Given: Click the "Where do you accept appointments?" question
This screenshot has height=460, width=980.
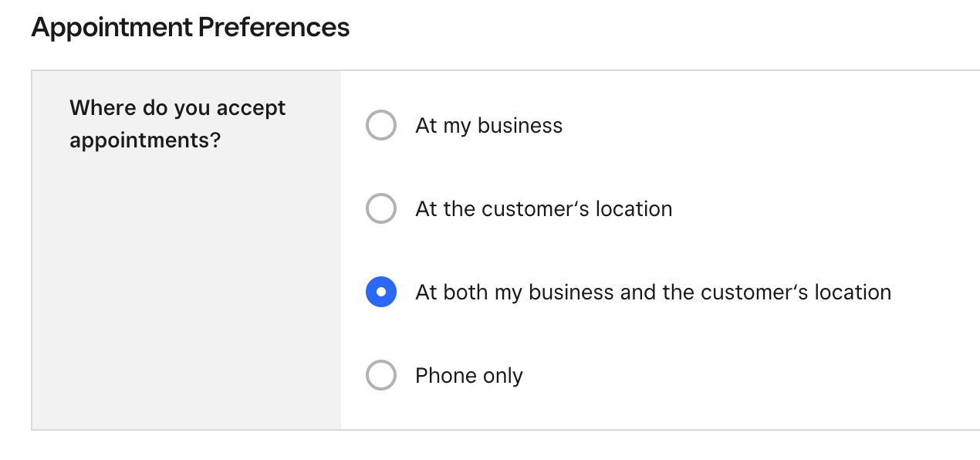Looking at the screenshot, I should point(177,124).
